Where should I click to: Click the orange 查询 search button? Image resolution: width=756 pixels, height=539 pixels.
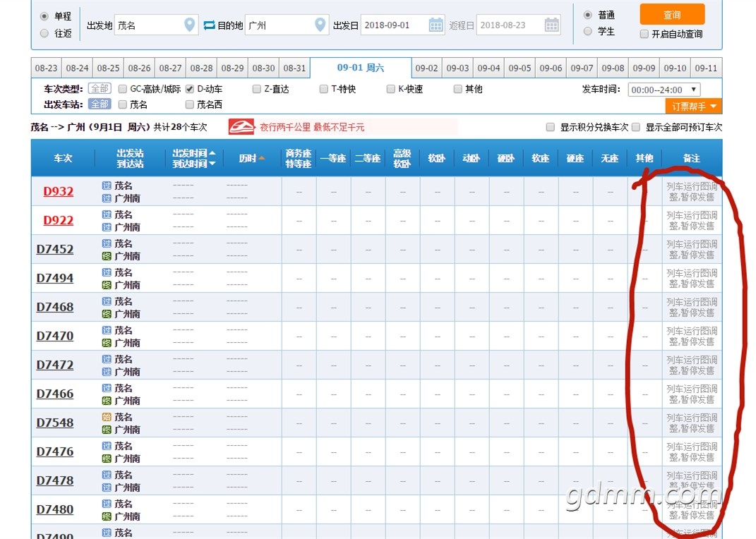tap(672, 14)
